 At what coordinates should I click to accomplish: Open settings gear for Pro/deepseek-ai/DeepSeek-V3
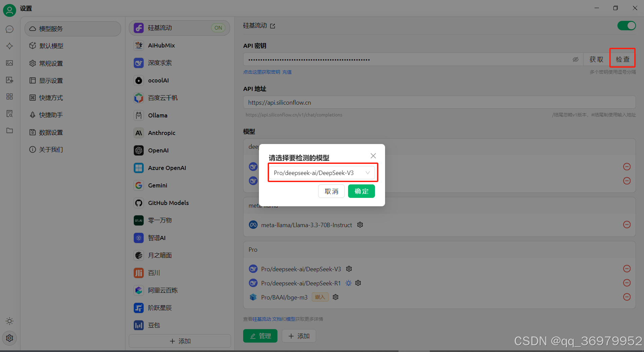349,269
